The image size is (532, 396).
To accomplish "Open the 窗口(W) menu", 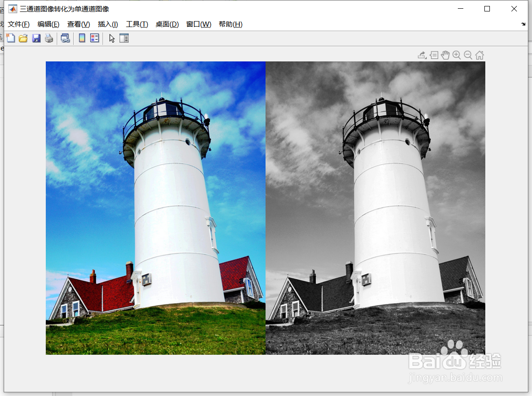I will pos(199,24).
